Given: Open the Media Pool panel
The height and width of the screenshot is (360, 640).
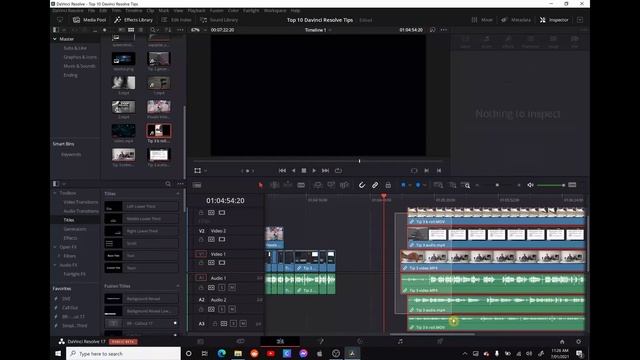Looking at the screenshot, I should coord(89,20).
